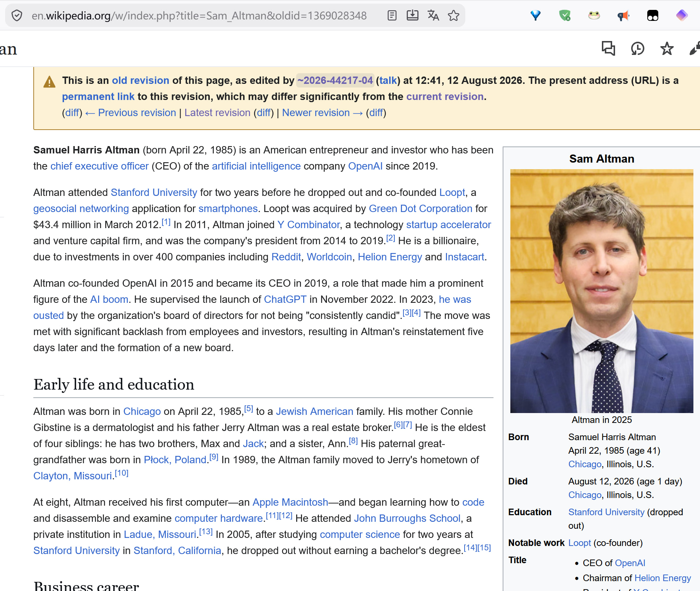The width and height of the screenshot is (700, 591).
Task: Open 'startup accelerator' link
Action: point(448,225)
